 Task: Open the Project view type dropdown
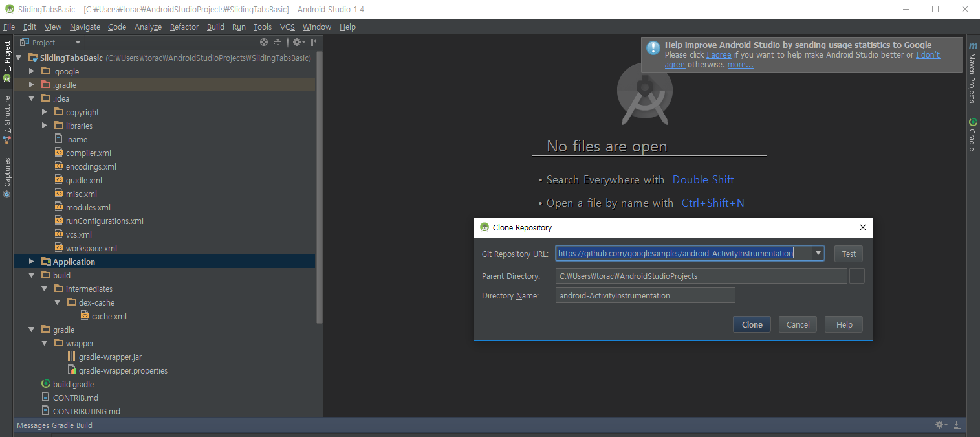pyautogui.click(x=50, y=43)
